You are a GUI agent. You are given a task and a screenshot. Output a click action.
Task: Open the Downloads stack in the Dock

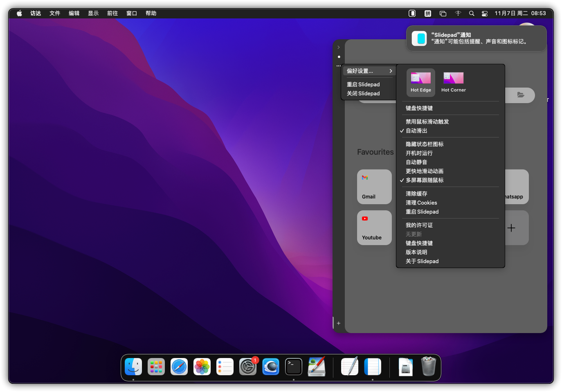[406, 367]
